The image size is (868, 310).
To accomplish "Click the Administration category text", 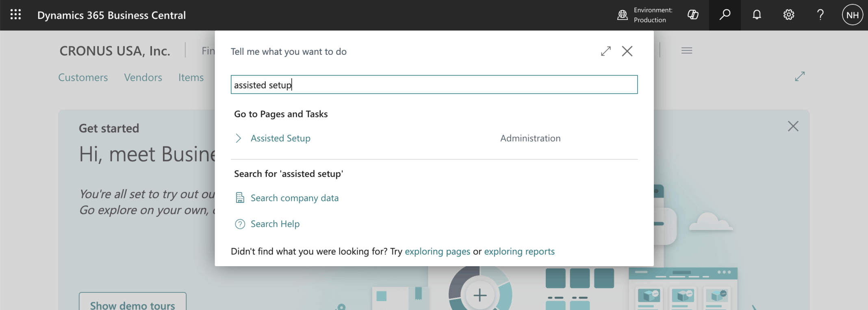I will pyautogui.click(x=530, y=138).
